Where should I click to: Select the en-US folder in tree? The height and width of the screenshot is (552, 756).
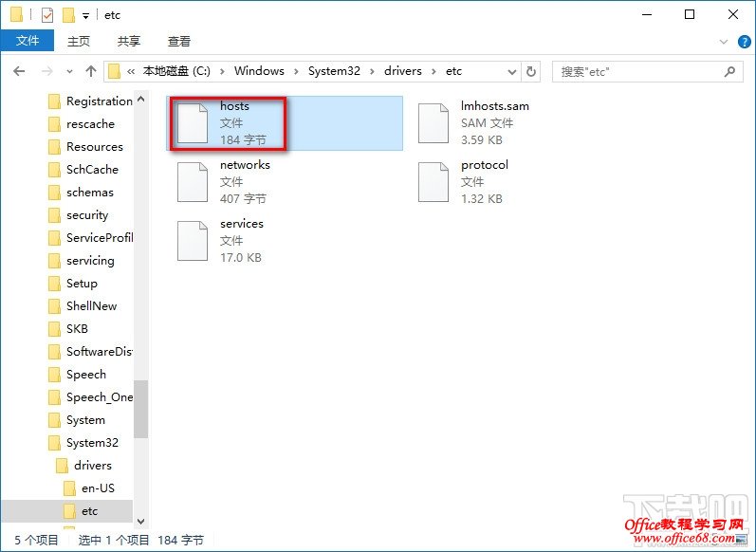tap(89, 488)
